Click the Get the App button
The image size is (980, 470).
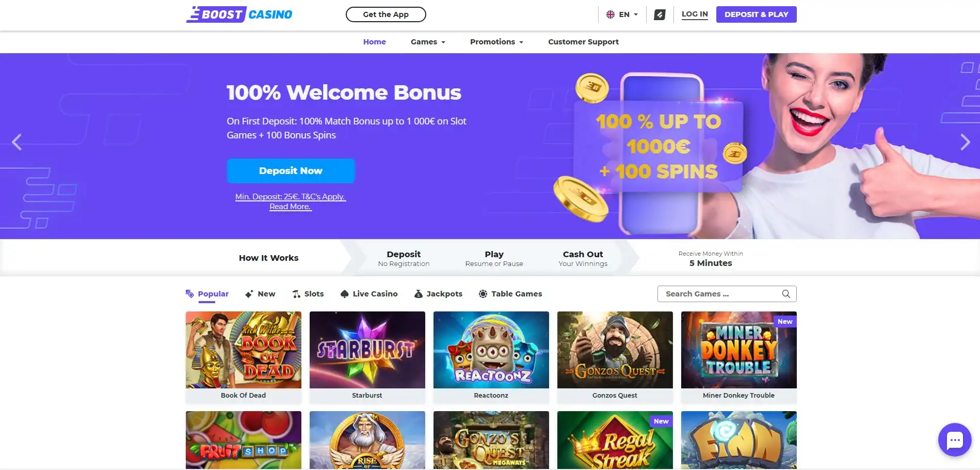pos(385,14)
